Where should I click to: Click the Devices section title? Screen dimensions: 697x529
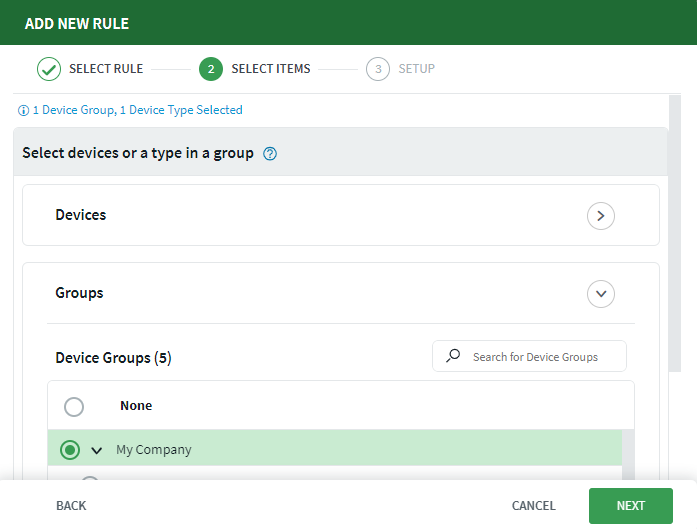tap(81, 215)
